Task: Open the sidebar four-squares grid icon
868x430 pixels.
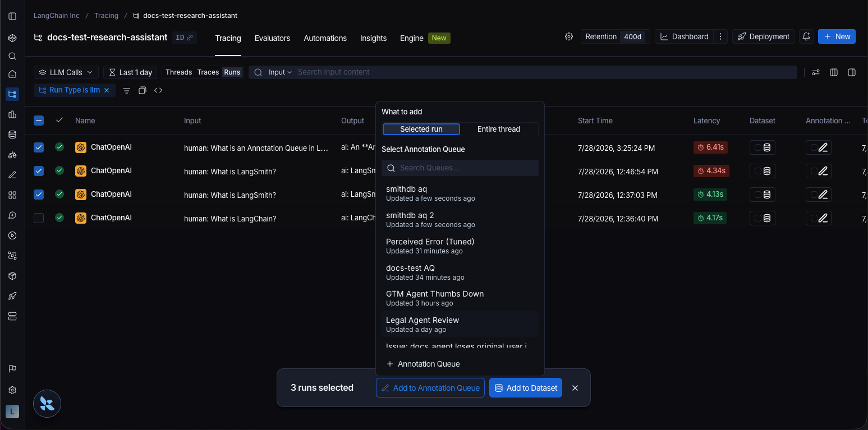Action: click(x=12, y=195)
